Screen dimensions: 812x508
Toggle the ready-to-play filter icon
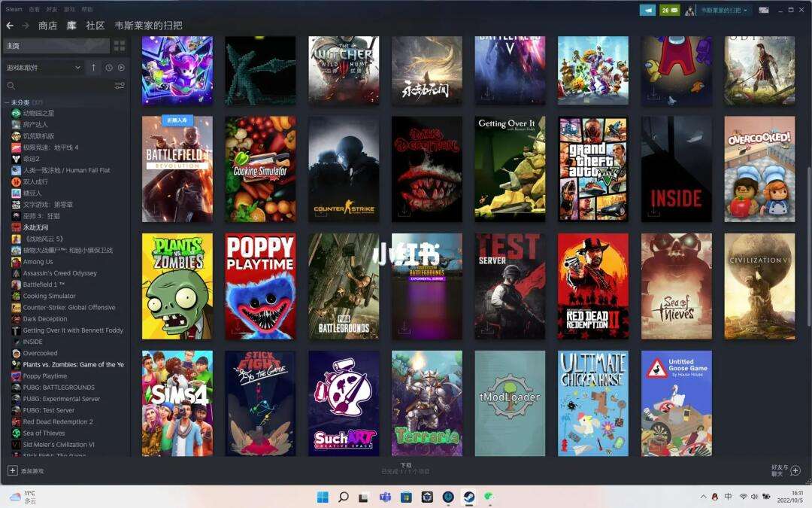coord(121,68)
